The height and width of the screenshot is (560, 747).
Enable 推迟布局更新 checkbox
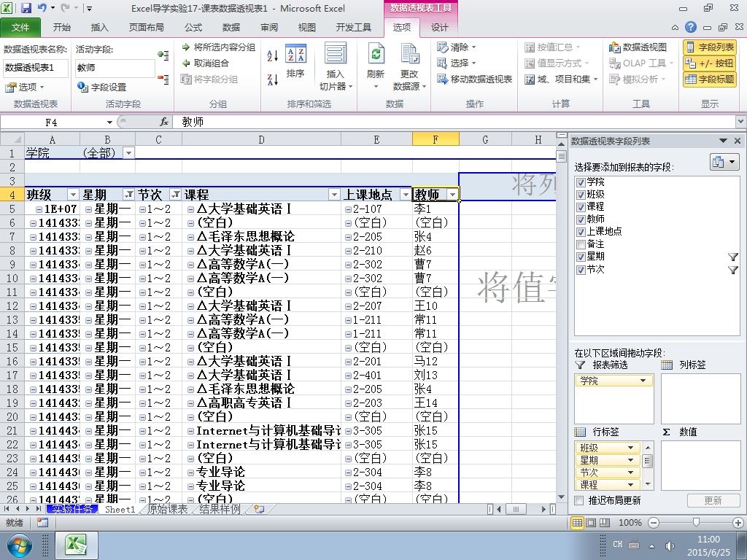point(579,500)
